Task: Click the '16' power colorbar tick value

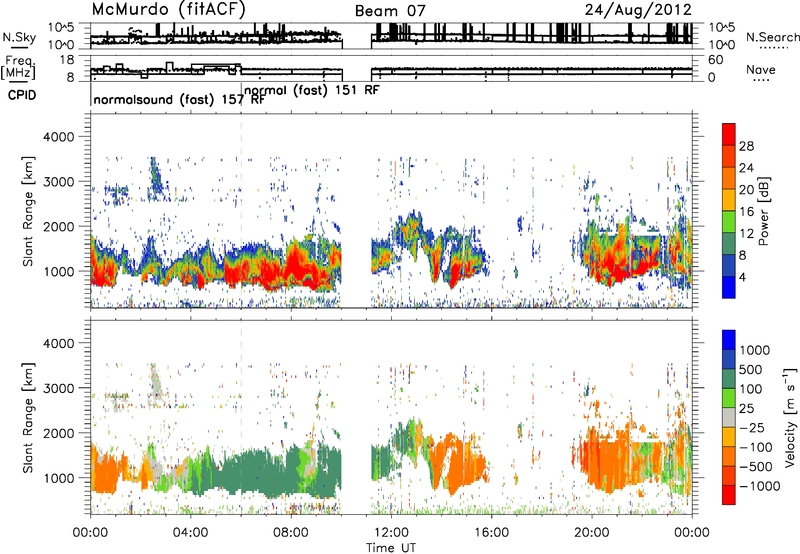Action: click(746, 212)
